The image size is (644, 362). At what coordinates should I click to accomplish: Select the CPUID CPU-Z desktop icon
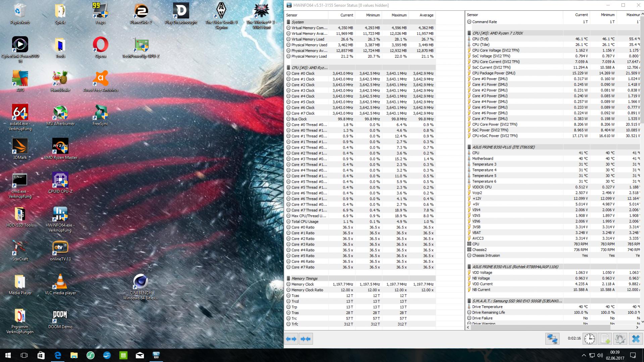(60, 183)
